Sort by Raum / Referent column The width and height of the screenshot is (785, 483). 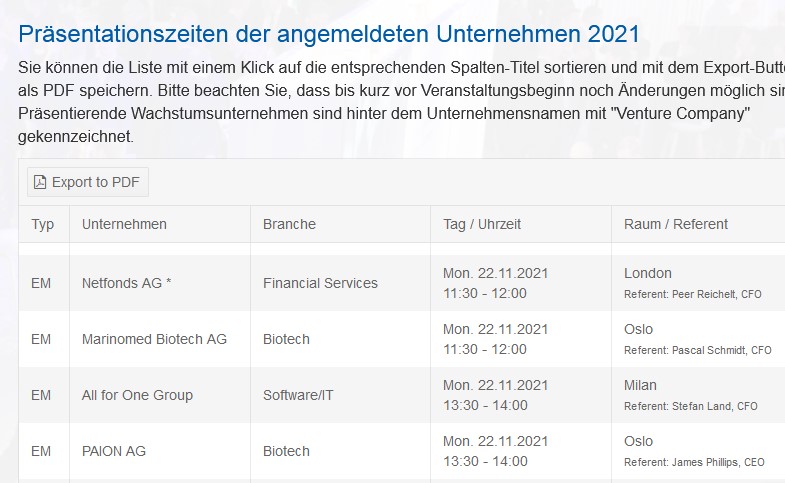pos(676,224)
